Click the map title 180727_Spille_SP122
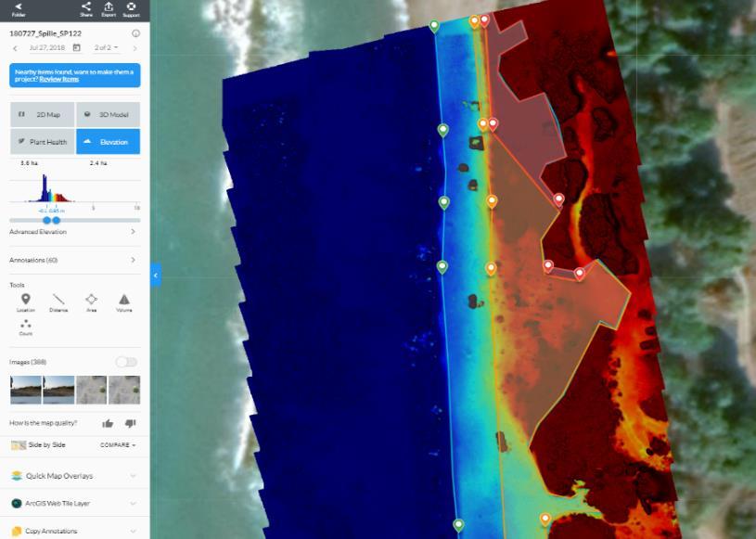756x539 pixels. (x=45, y=33)
